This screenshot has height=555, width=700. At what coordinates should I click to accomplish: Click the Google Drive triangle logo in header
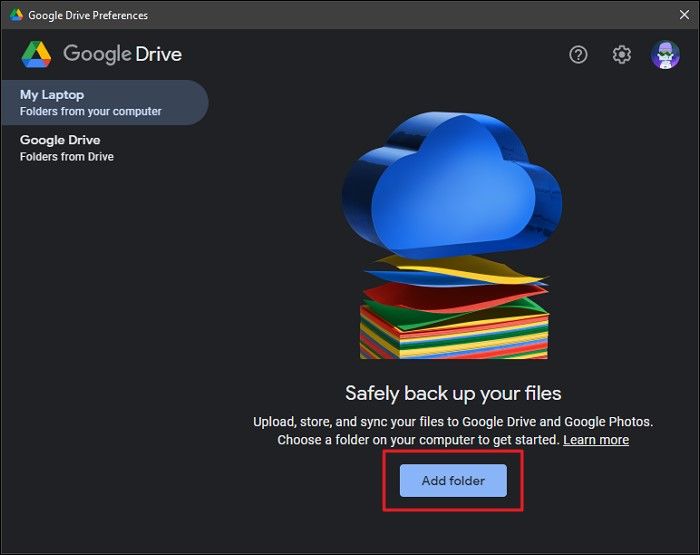click(x=37, y=54)
